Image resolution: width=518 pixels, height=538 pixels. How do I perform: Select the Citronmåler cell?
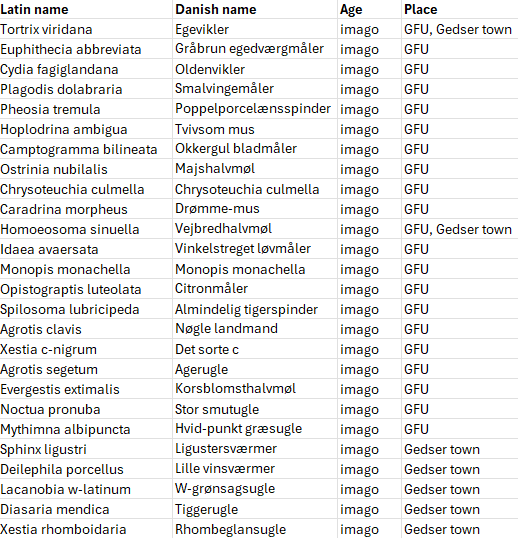pos(255,289)
